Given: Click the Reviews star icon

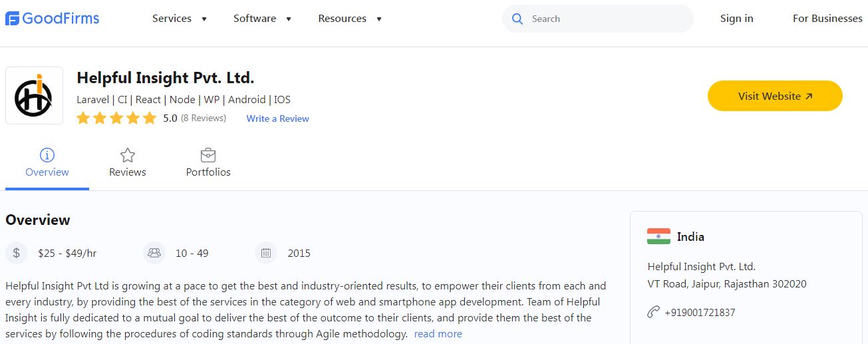Looking at the screenshot, I should click(128, 155).
